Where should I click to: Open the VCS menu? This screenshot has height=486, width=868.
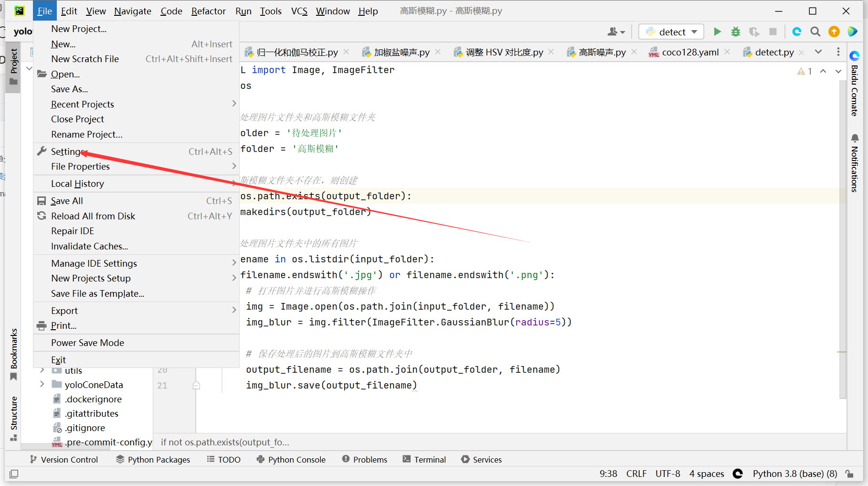[x=299, y=11]
